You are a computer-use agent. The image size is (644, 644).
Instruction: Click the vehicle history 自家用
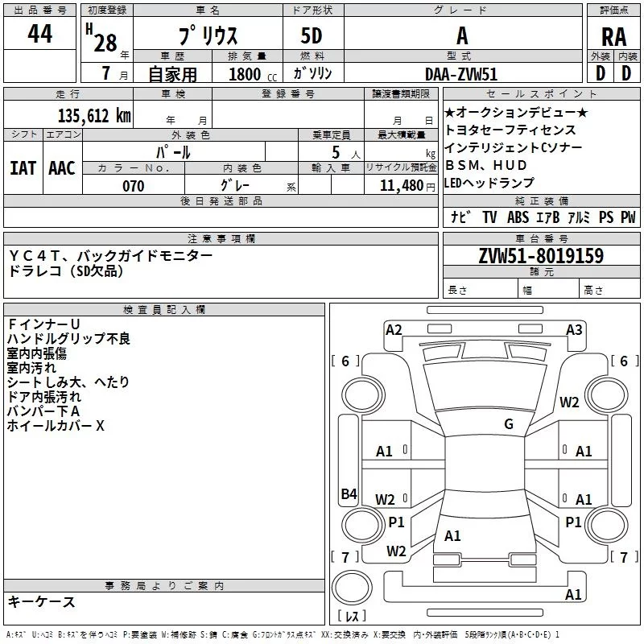pos(172,74)
